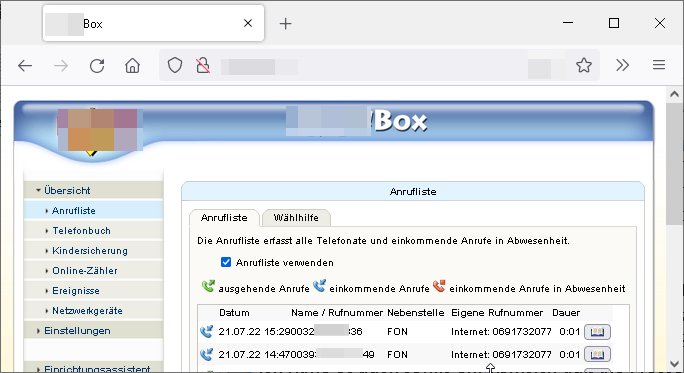
Task: Uncheck 'Anrufliste verwenden' checkbox
Action: (226, 262)
